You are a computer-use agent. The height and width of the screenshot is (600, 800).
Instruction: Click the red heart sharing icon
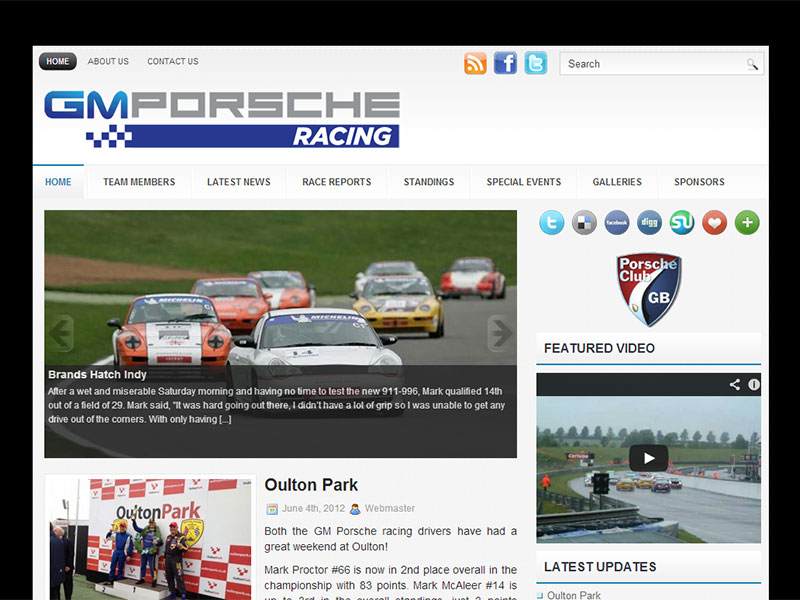click(714, 222)
